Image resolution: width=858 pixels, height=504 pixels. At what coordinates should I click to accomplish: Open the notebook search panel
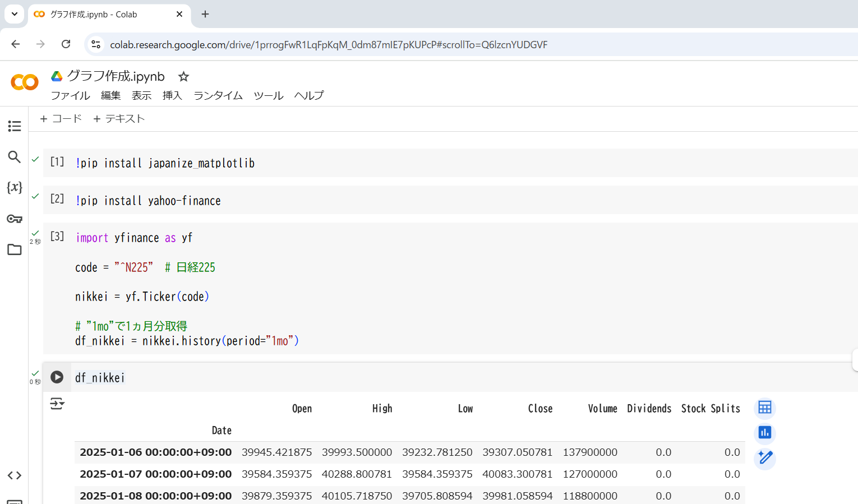[15, 157]
